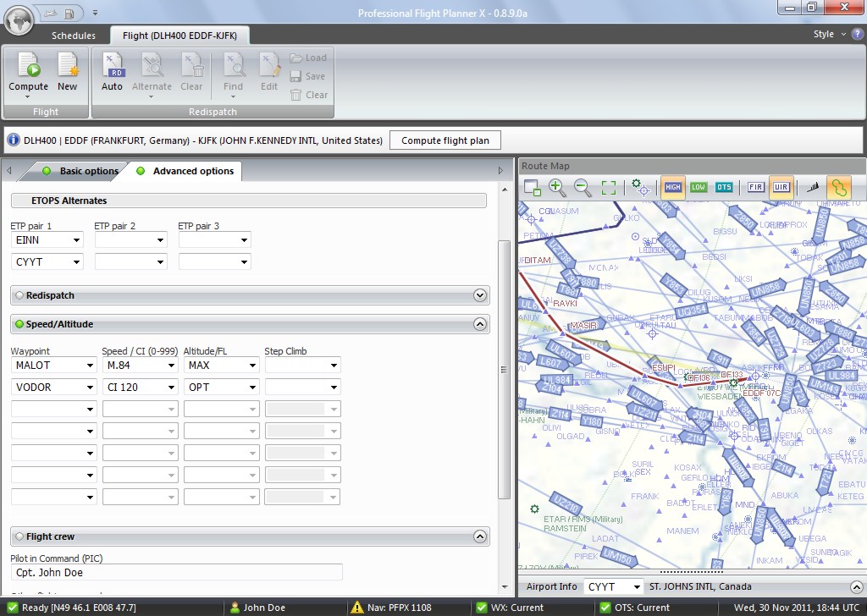Open the MAX altitude dropdown
The height and width of the screenshot is (616, 867).
[252, 366]
